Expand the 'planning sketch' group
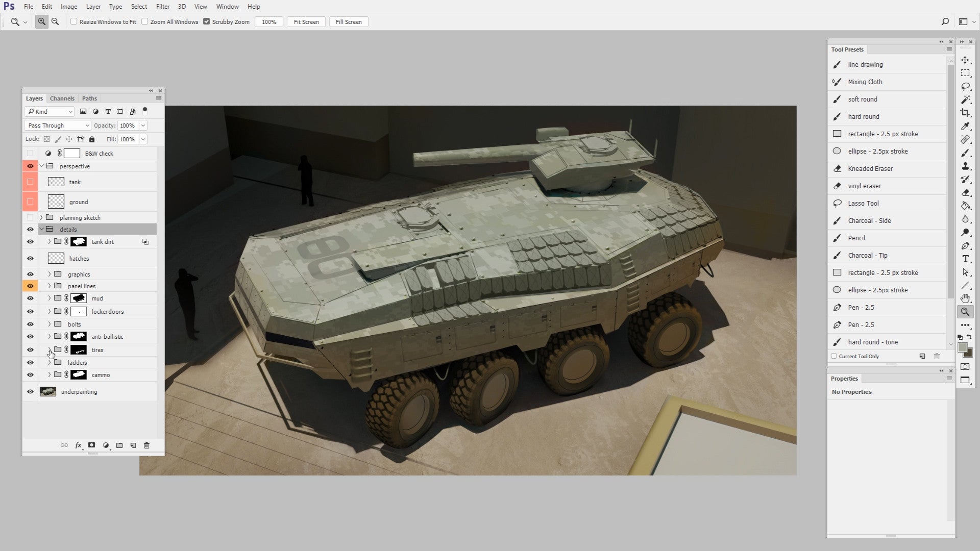 [41, 217]
